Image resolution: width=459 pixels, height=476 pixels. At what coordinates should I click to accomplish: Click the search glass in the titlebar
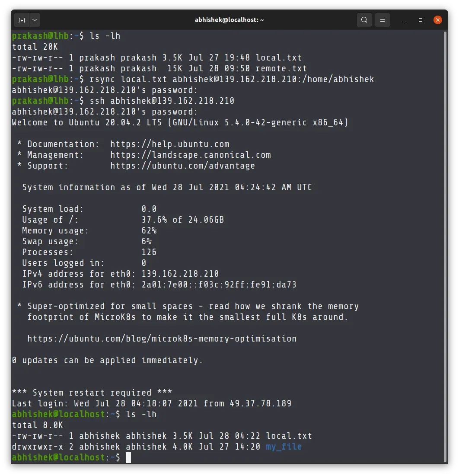point(364,19)
